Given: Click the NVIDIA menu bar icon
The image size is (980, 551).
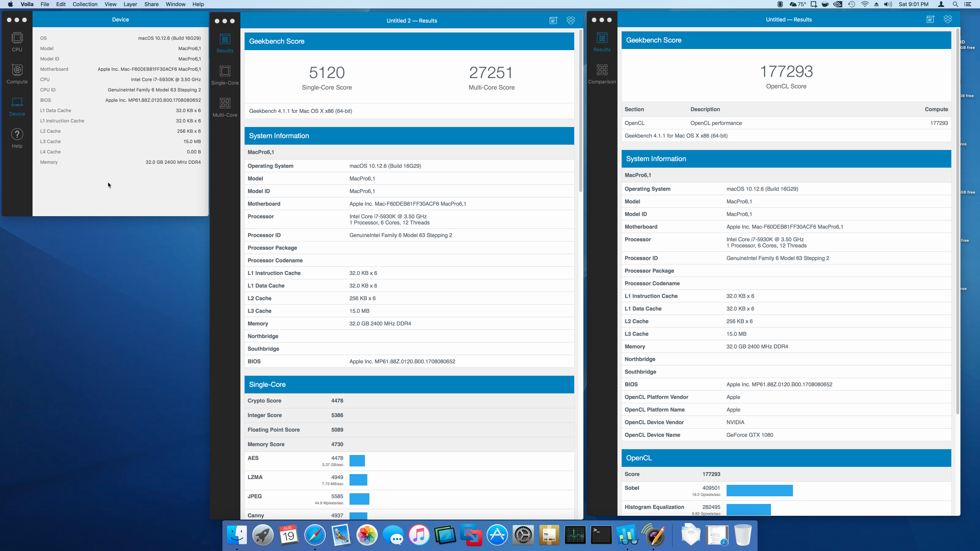Looking at the screenshot, I should click(x=838, y=4).
